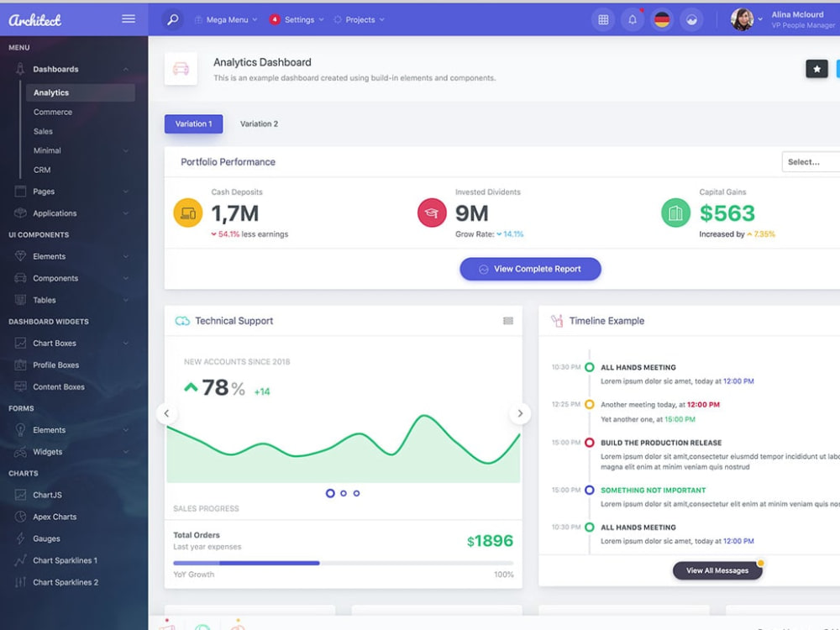Go to previous slide with left arrow
The image size is (840, 630).
click(166, 413)
